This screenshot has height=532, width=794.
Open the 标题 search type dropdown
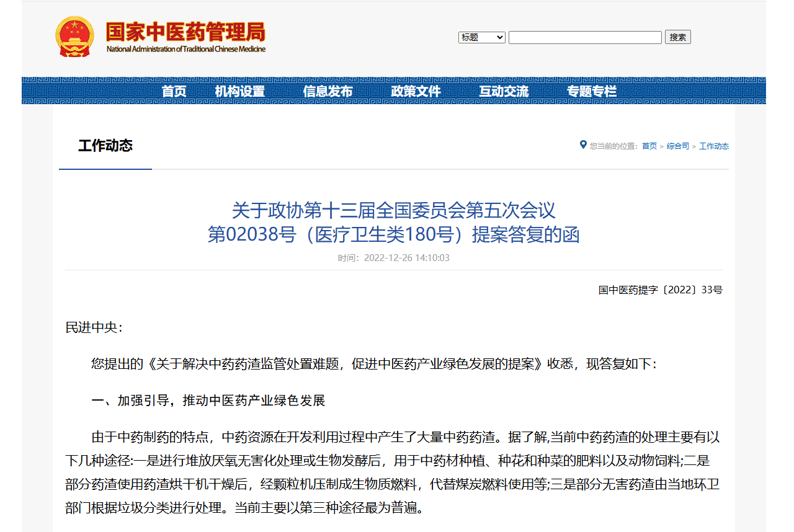click(482, 37)
